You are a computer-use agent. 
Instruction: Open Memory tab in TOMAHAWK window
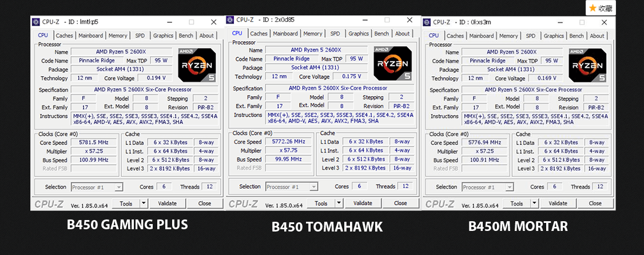point(313,34)
